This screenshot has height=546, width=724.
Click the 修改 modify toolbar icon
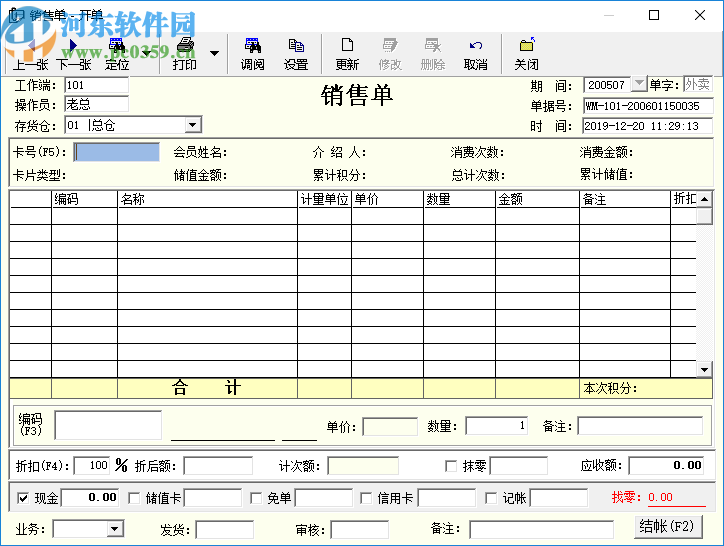click(390, 54)
